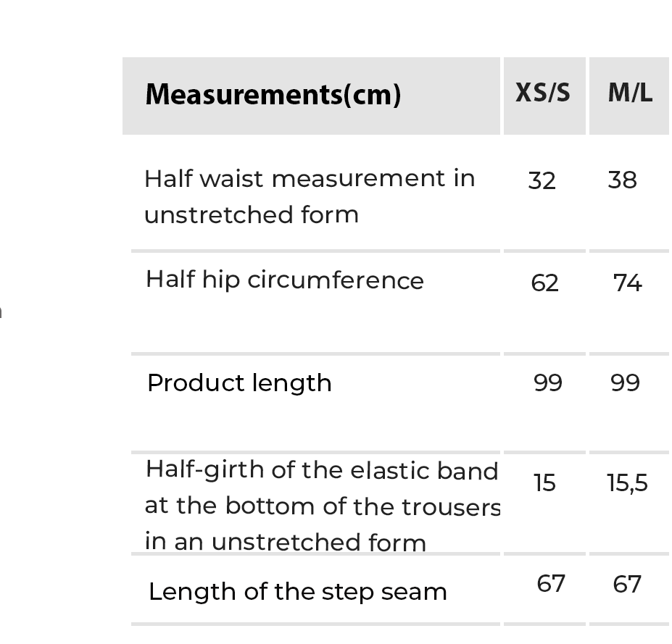Click 'at the bottom of the trousers' text
The height and width of the screenshot is (644, 672).
point(322,506)
